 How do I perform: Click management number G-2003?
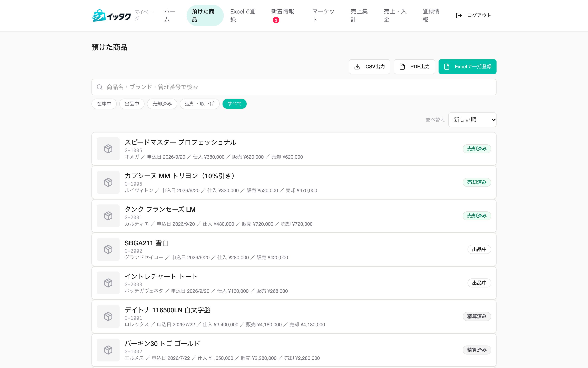[133, 285]
